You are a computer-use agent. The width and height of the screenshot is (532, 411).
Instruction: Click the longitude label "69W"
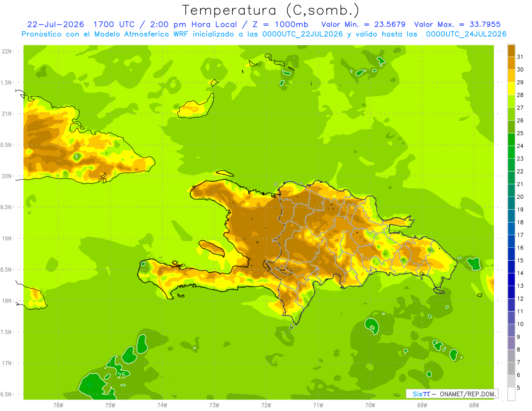(422, 405)
